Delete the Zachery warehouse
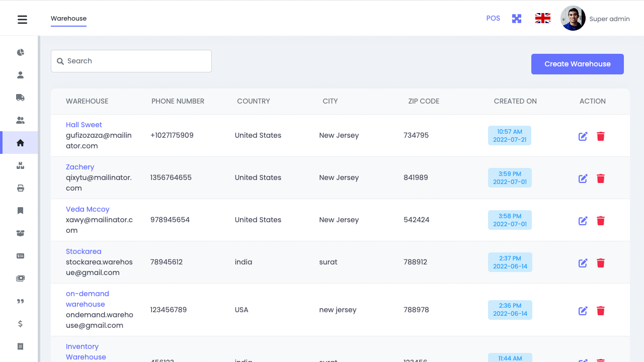 click(x=600, y=178)
